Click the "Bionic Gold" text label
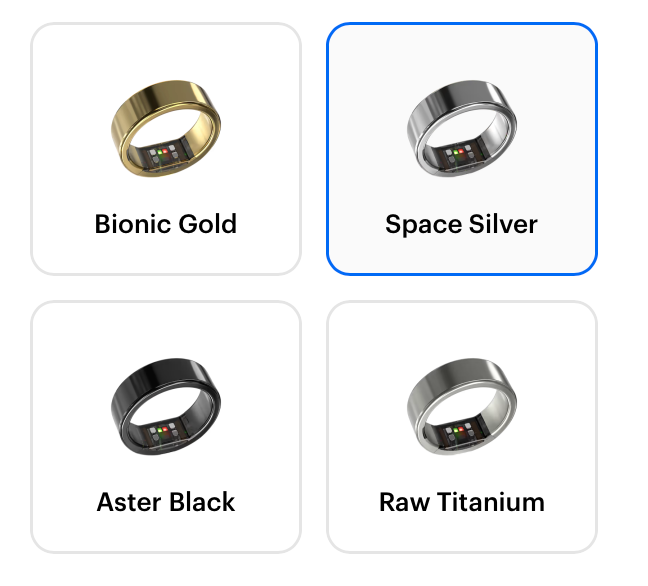 coord(166,223)
